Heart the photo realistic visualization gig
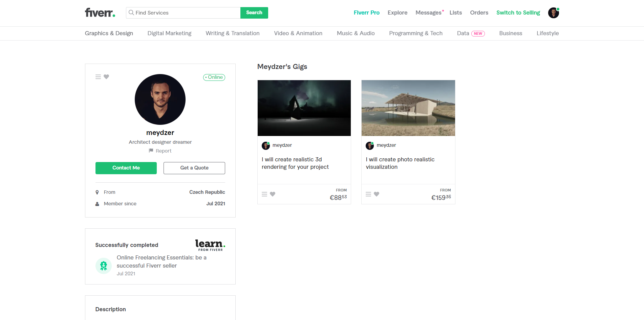 377,194
